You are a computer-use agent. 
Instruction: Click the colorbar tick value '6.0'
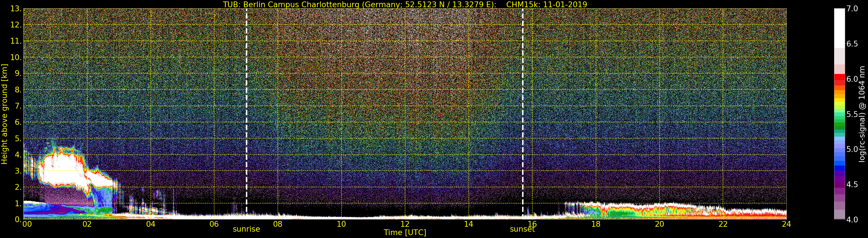click(x=852, y=79)
